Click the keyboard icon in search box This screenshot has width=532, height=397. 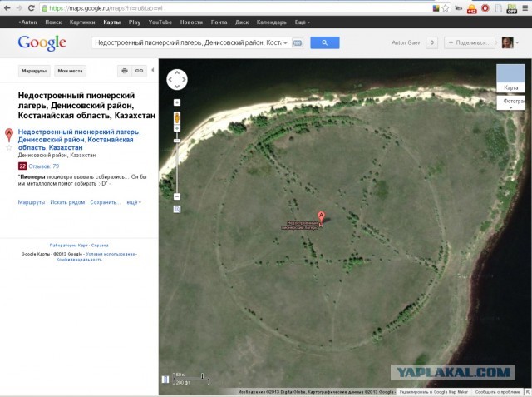click(x=297, y=42)
